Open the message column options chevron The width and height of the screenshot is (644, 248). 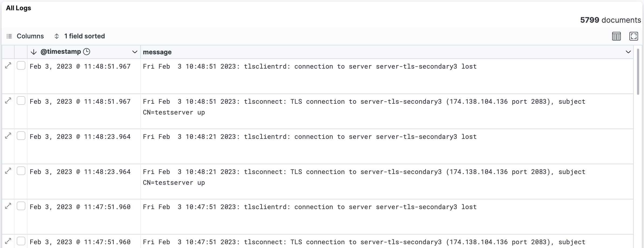pos(628,52)
